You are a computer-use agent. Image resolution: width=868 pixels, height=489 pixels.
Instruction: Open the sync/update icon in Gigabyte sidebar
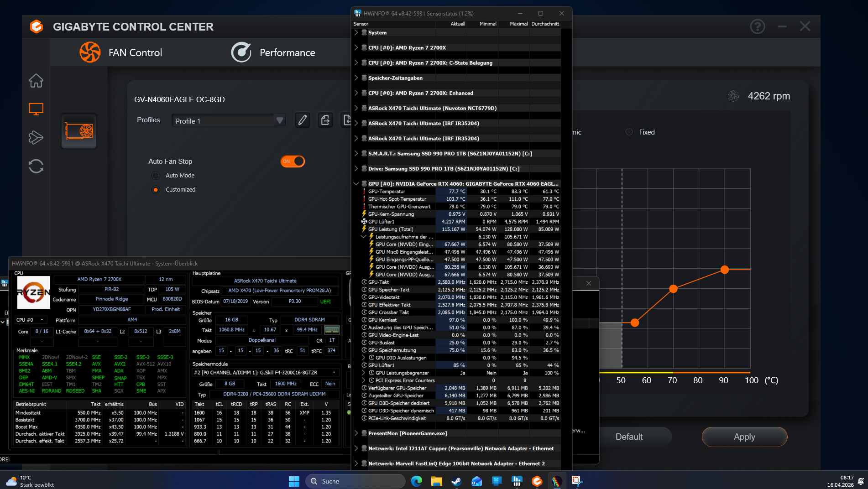tap(36, 166)
